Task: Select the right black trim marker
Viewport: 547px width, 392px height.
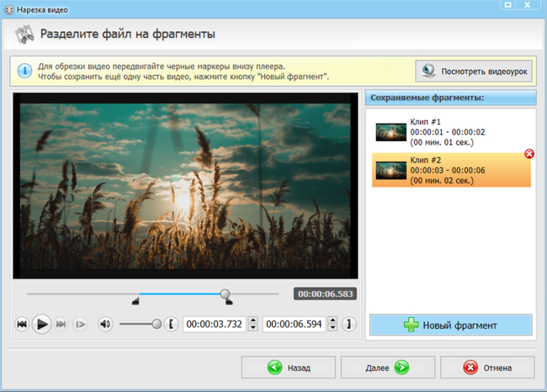Action: click(229, 301)
